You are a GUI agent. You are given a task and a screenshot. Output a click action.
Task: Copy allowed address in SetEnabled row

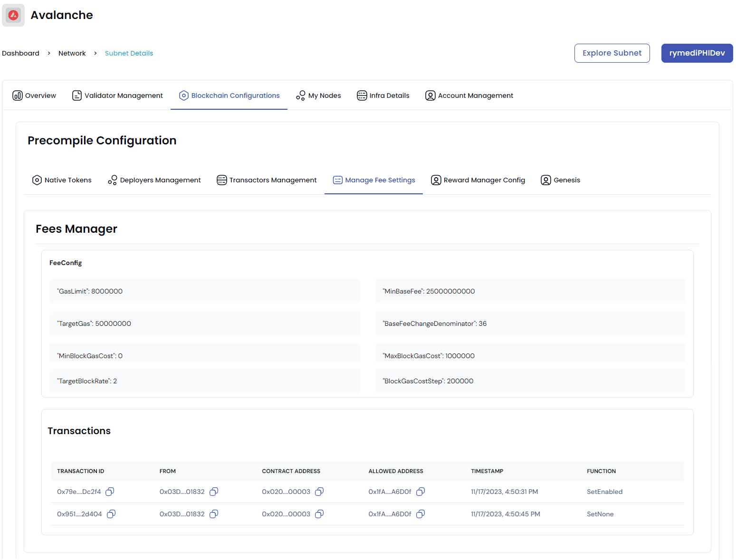(421, 492)
